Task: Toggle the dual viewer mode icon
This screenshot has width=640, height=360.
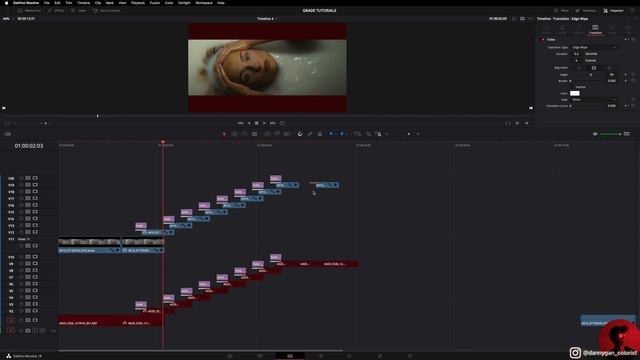Action: tap(522, 19)
